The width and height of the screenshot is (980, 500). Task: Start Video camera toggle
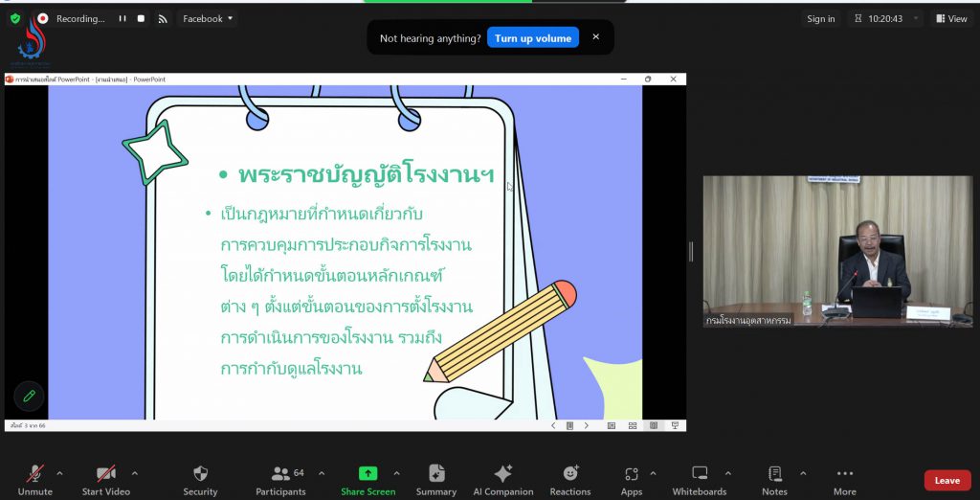(x=105, y=481)
